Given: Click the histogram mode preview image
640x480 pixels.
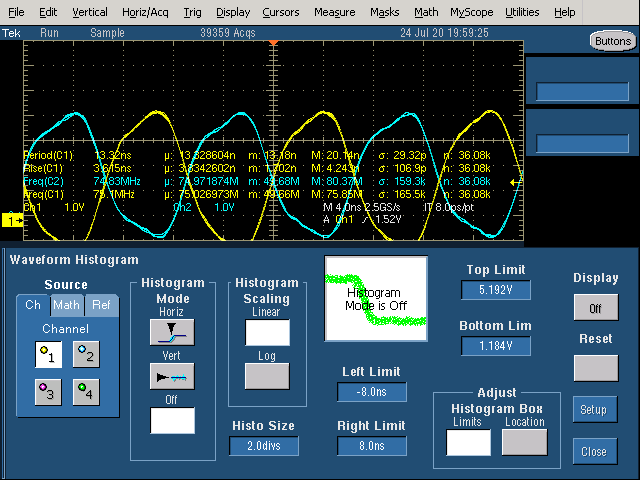Looking at the screenshot, I should [x=376, y=298].
